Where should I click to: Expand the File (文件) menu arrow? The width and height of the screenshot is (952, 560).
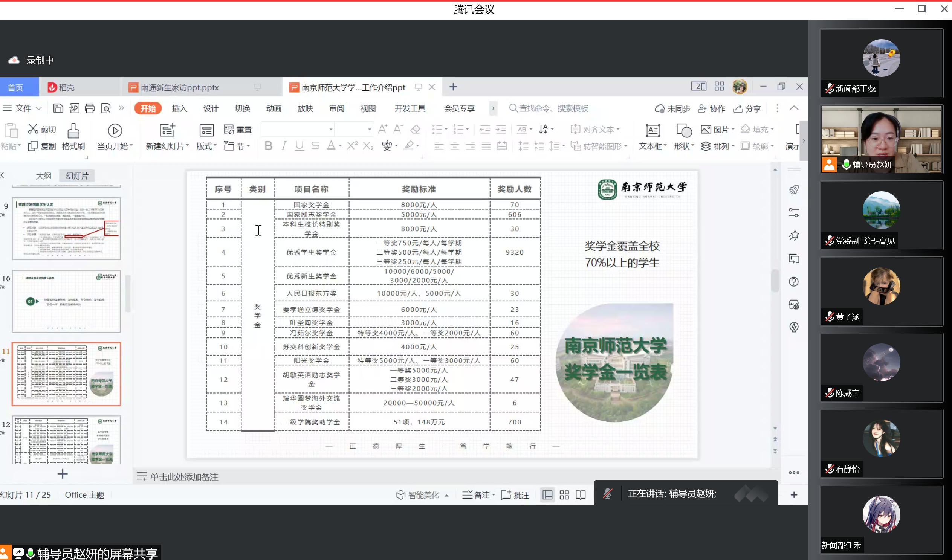click(38, 109)
